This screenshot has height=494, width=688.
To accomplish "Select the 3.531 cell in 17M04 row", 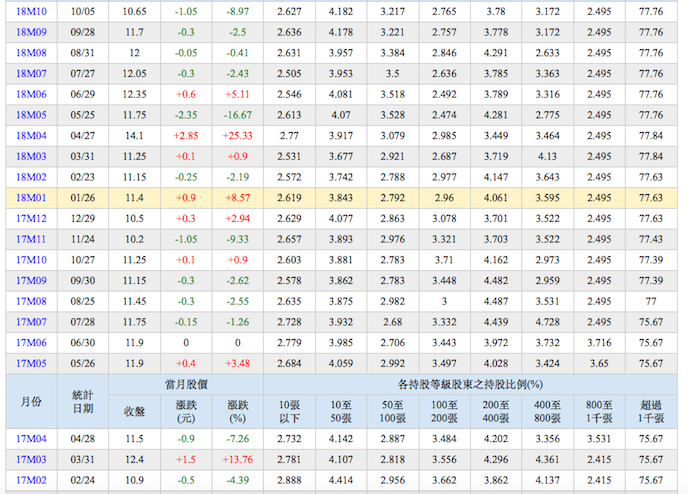I will pyautogui.click(x=599, y=439).
